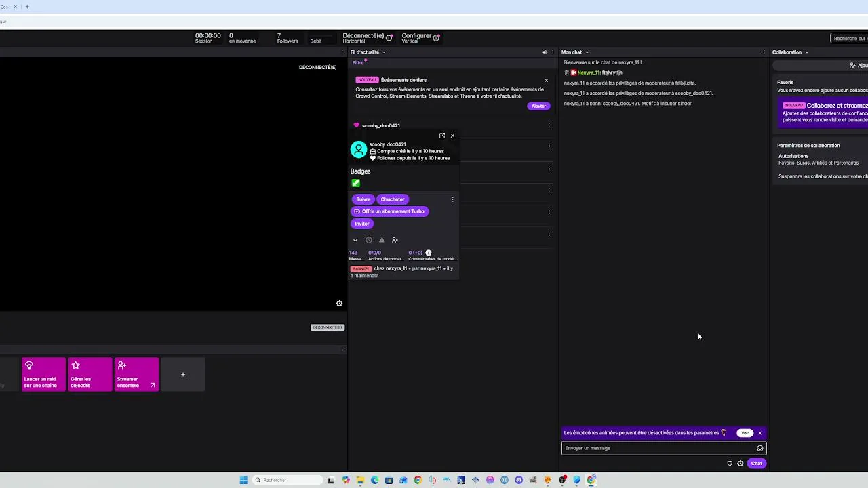This screenshot has width=868, height=488.
Task: Click the Rechercher taskbar search box
Action: pyautogui.click(x=286, y=480)
